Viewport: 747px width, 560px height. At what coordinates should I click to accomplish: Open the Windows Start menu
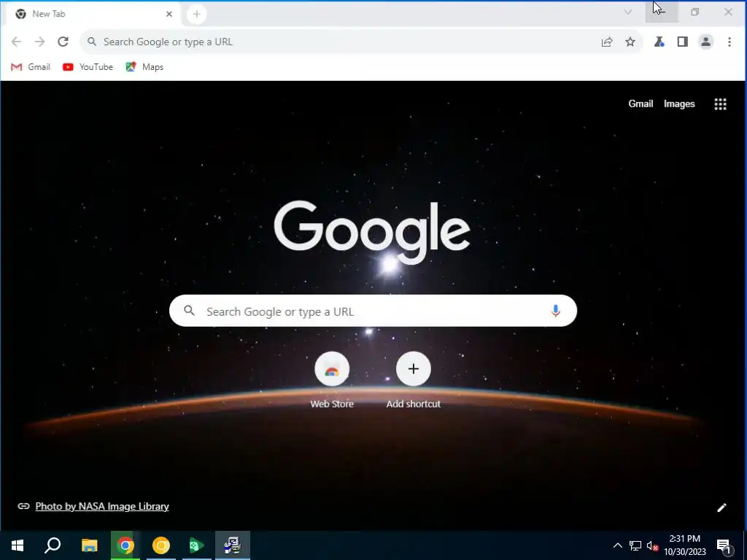click(18, 545)
